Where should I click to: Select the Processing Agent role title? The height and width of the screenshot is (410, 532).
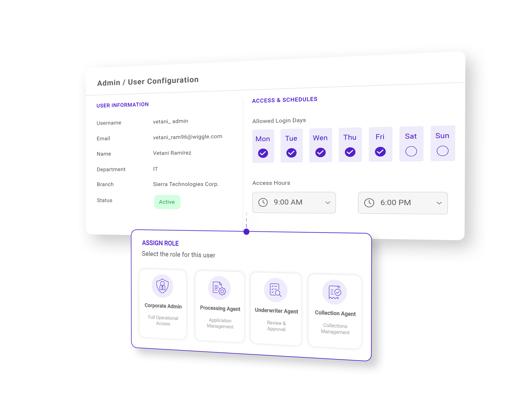pyautogui.click(x=220, y=308)
